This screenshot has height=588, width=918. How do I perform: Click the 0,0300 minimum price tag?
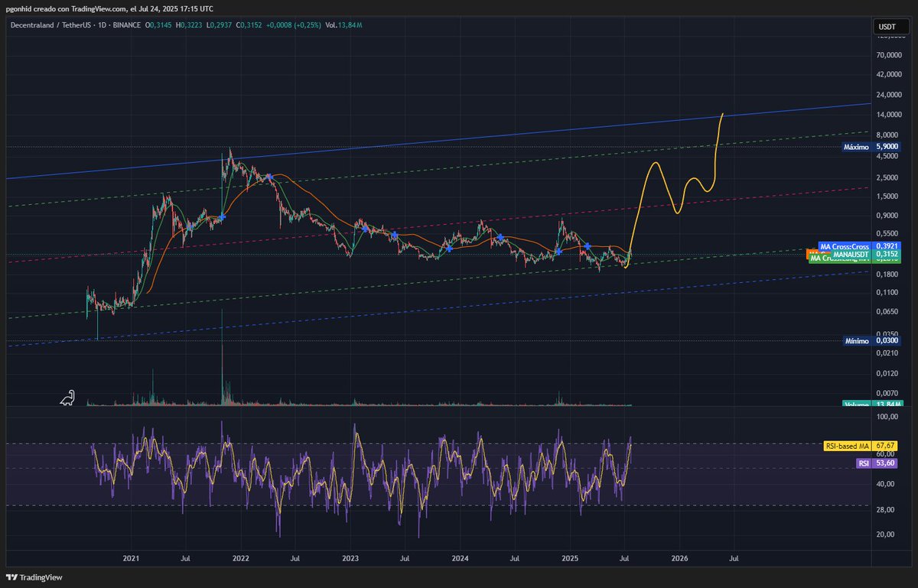(x=887, y=340)
